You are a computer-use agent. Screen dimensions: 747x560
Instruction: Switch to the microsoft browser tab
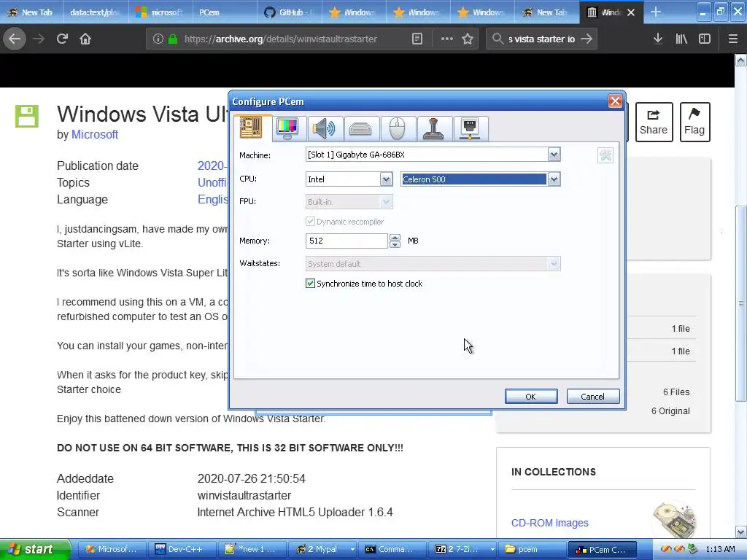click(x=161, y=12)
